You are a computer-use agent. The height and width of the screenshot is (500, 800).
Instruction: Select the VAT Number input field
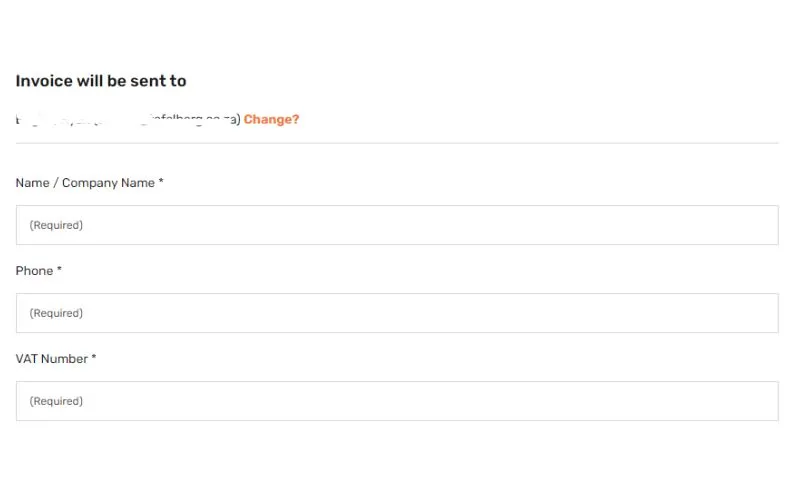tap(397, 401)
